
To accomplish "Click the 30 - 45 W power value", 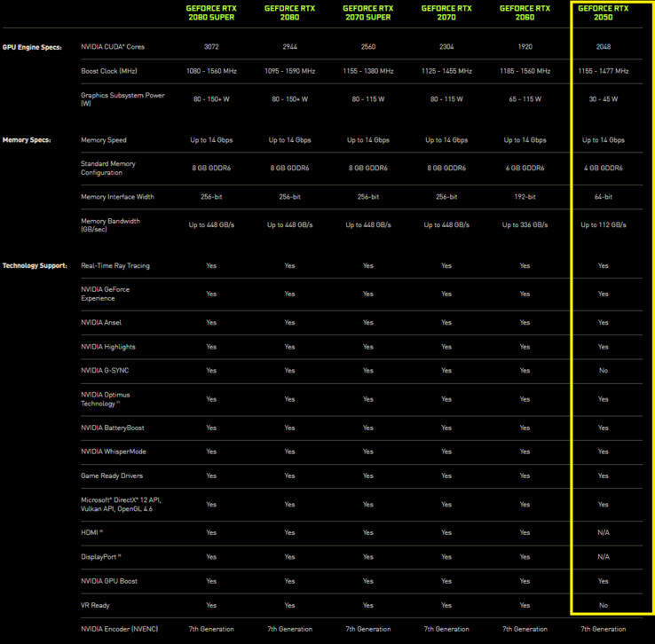I will [604, 99].
